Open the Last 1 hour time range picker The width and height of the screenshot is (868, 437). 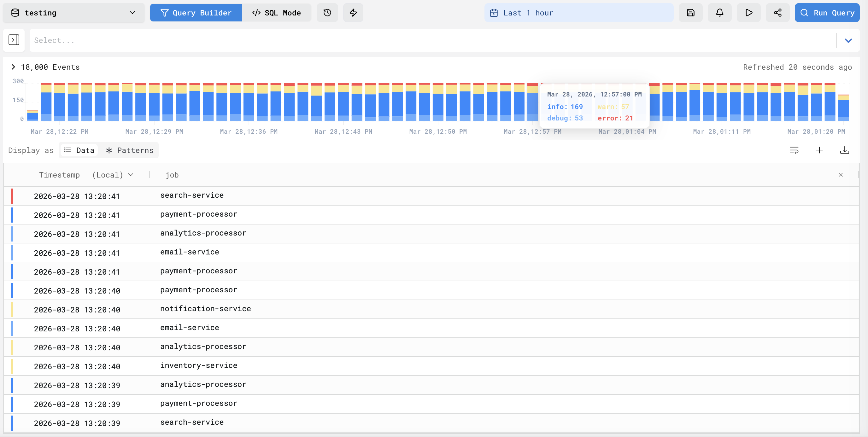click(x=578, y=13)
